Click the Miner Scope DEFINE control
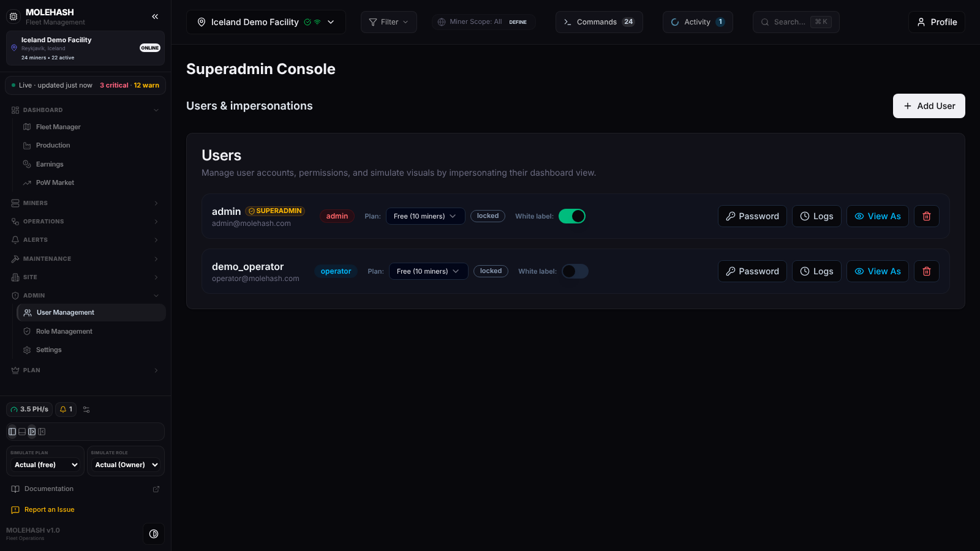The image size is (980, 551). click(x=518, y=22)
